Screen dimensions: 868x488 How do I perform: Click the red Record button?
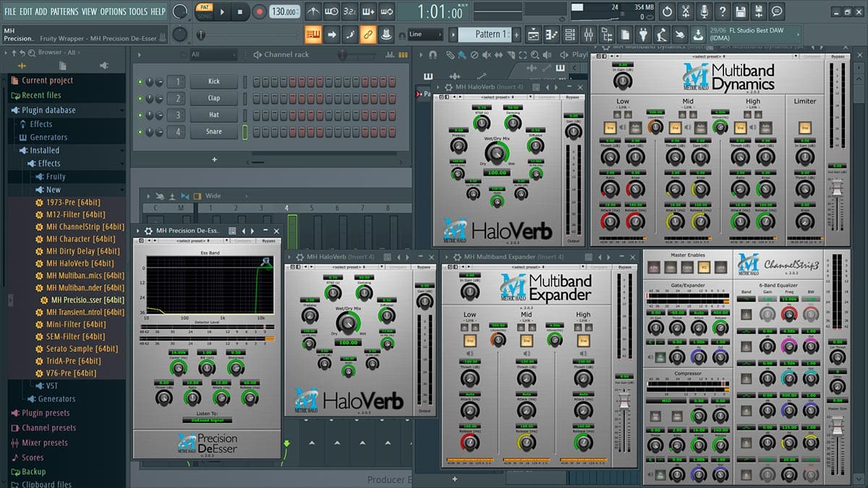[260, 12]
